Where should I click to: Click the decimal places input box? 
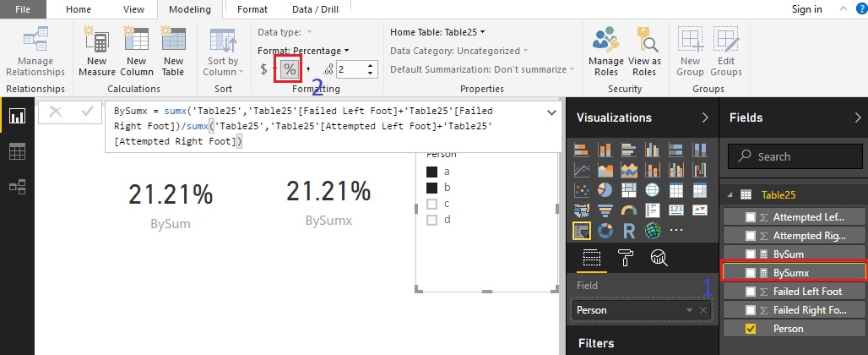click(x=351, y=69)
